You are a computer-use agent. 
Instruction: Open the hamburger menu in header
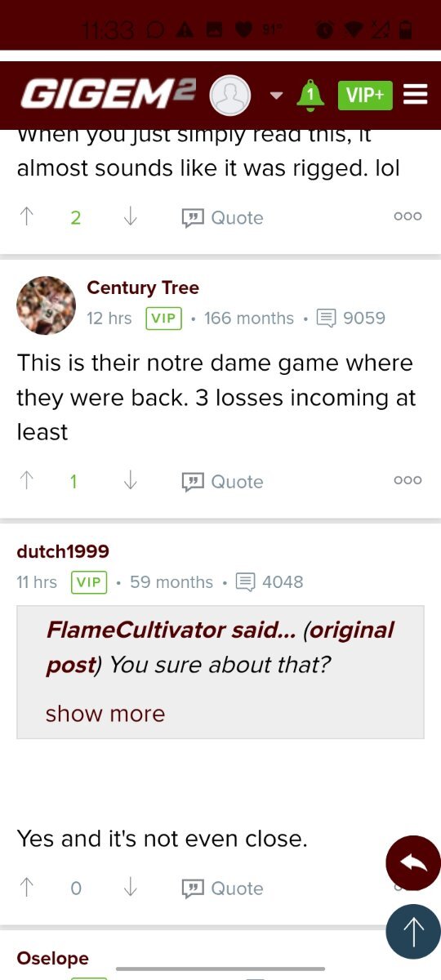416,95
